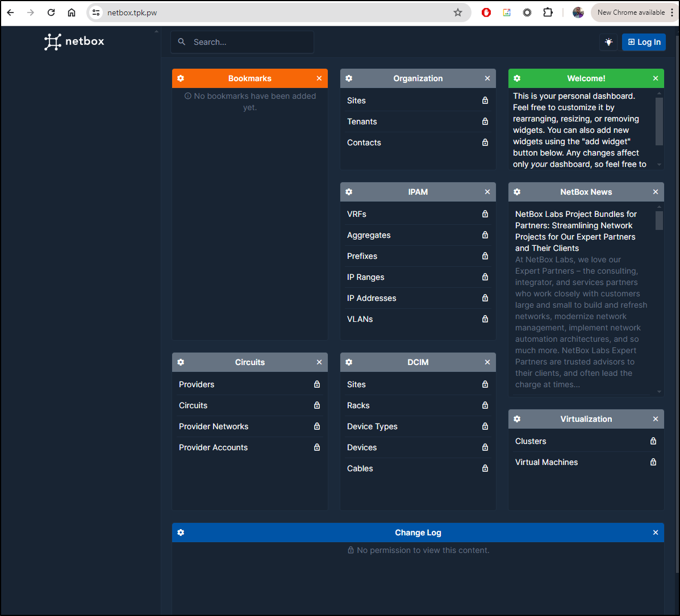Remove the DCIM widget

tap(487, 362)
